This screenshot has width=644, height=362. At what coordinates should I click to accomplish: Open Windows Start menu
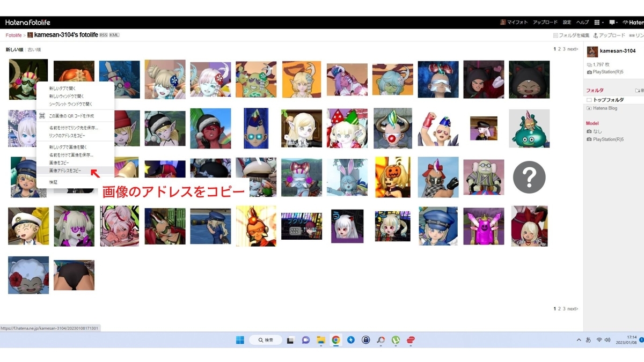pyautogui.click(x=240, y=340)
